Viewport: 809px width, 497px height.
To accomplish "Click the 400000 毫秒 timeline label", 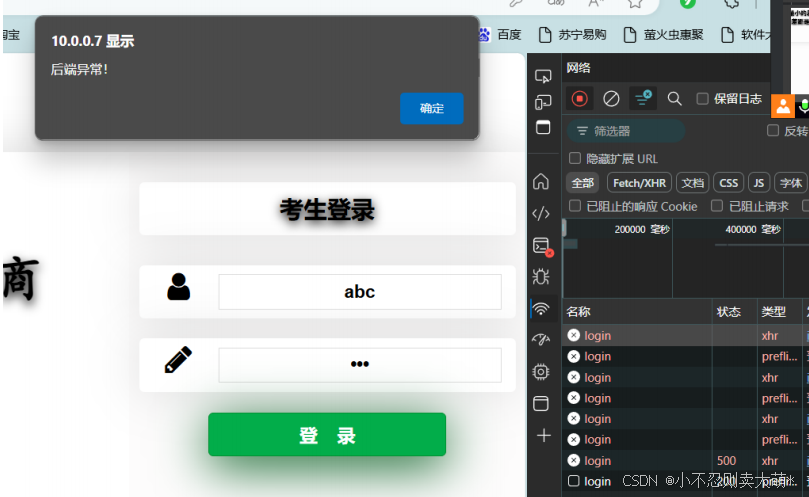I will [753, 229].
